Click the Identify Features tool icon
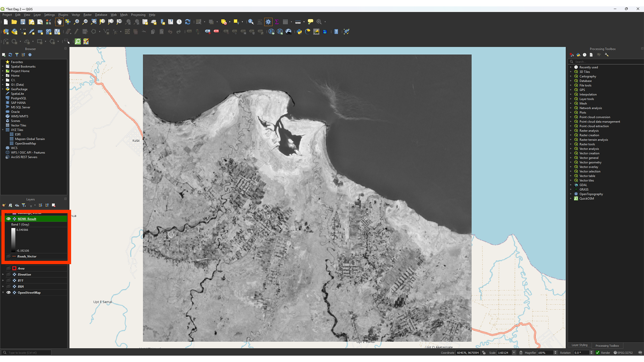 pyautogui.click(x=251, y=22)
